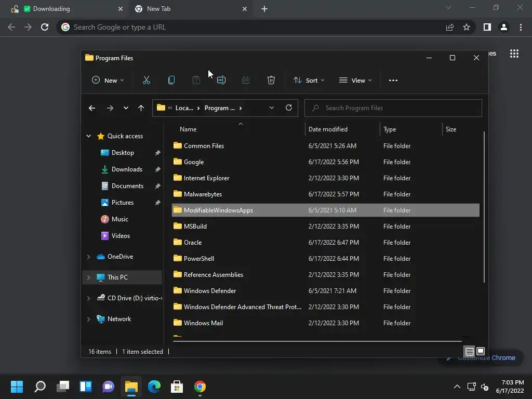Open Task View on the taskbar
The width and height of the screenshot is (532, 399).
click(63, 387)
